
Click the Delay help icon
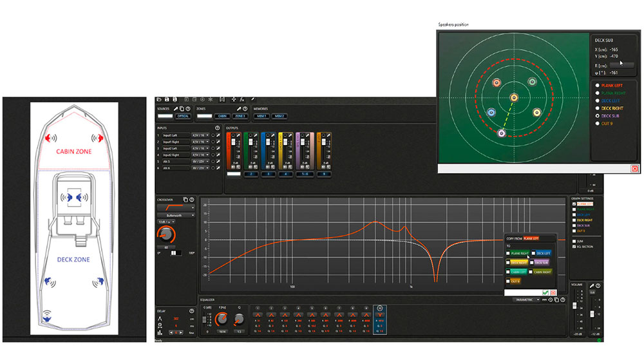point(191,311)
